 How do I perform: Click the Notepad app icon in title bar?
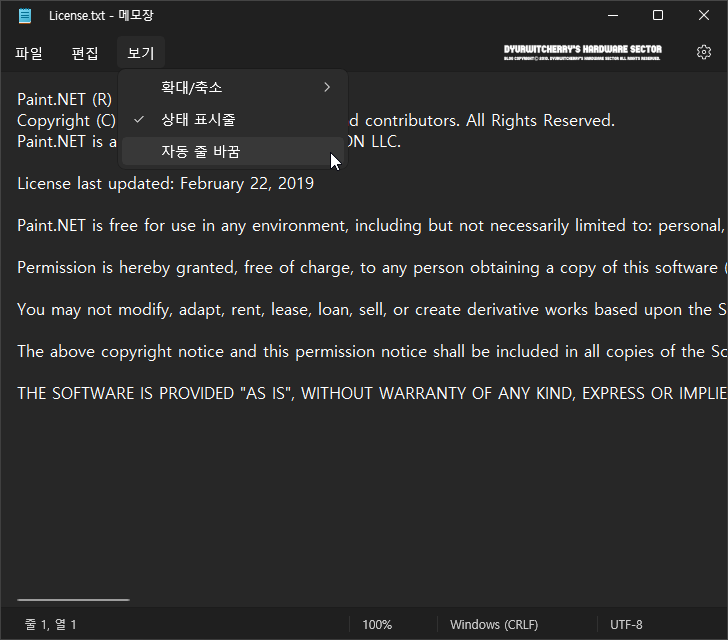click(x=25, y=16)
